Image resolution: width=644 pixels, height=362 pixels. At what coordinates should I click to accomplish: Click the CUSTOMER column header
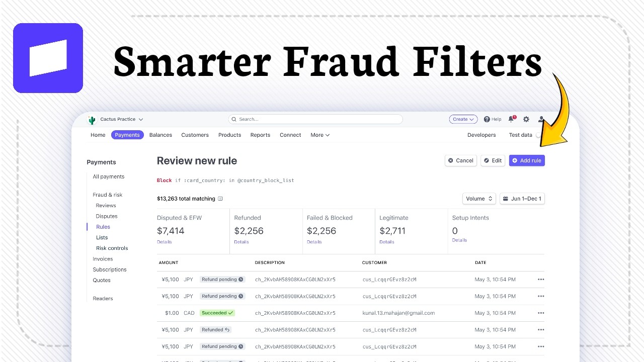(375, 262)
